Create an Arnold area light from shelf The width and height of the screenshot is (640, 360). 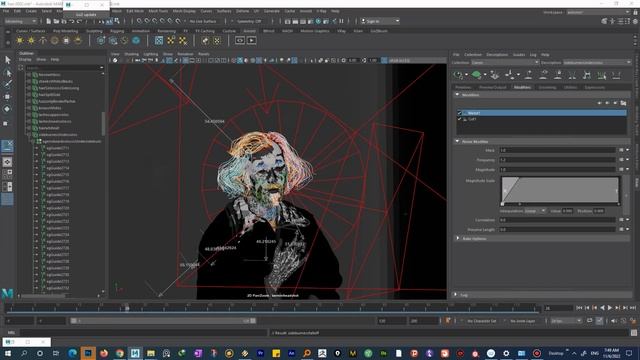coord(20,40)
